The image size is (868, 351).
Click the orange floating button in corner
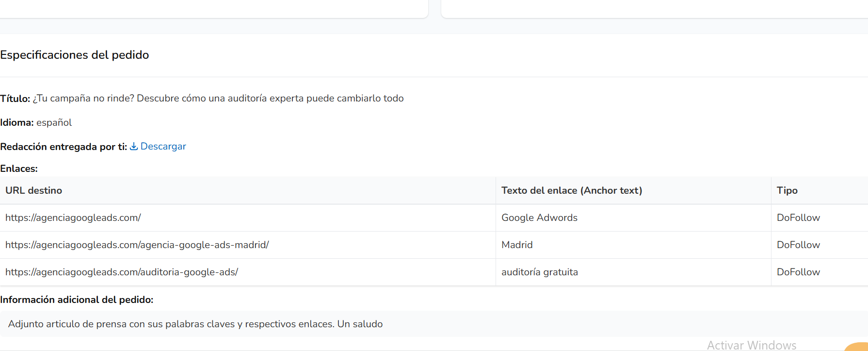858,347
